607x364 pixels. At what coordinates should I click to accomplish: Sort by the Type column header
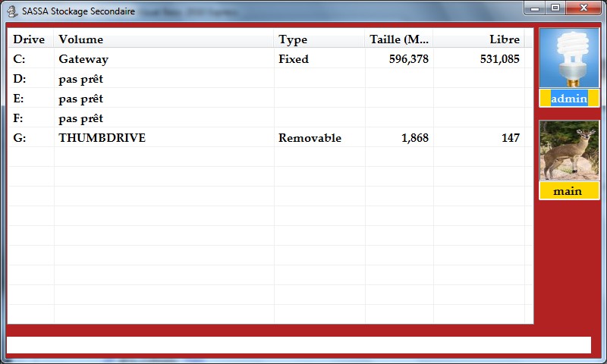[319, 39]
